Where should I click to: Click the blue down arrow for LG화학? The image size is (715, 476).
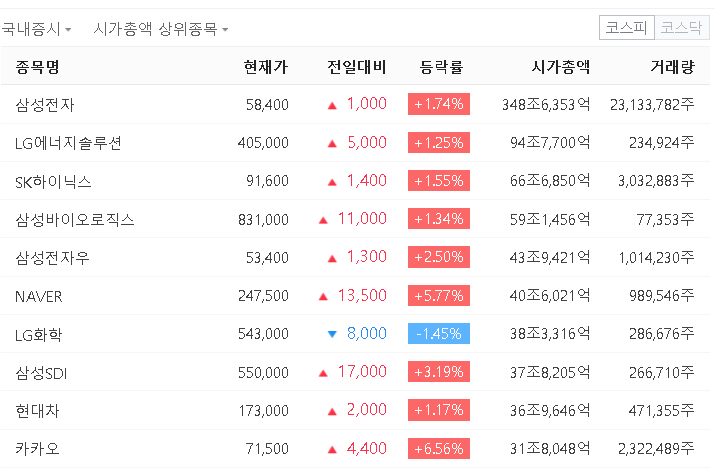coord(332,334)
